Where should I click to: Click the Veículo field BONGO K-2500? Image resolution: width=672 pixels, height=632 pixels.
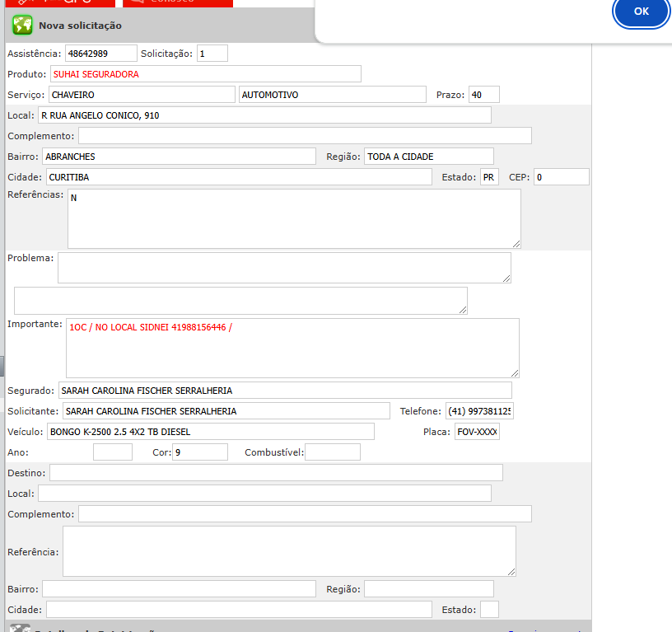(211, 432)
